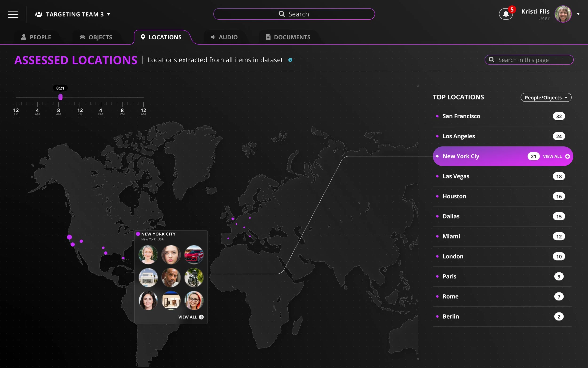588x368 pixels.
Task: Open the white house thumbnail in popup
Action: point(148,277)
